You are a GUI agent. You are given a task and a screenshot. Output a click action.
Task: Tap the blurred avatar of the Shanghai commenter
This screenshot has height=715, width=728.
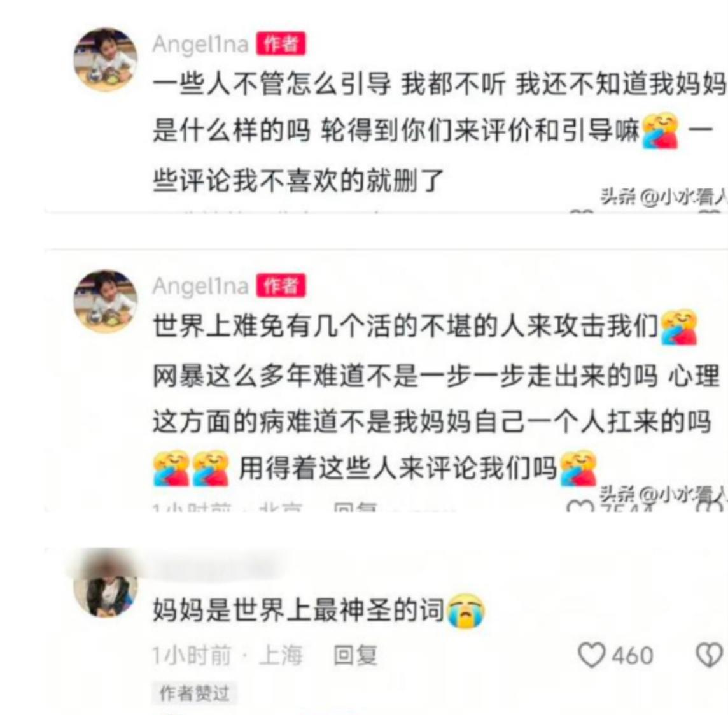pos(106,589)
